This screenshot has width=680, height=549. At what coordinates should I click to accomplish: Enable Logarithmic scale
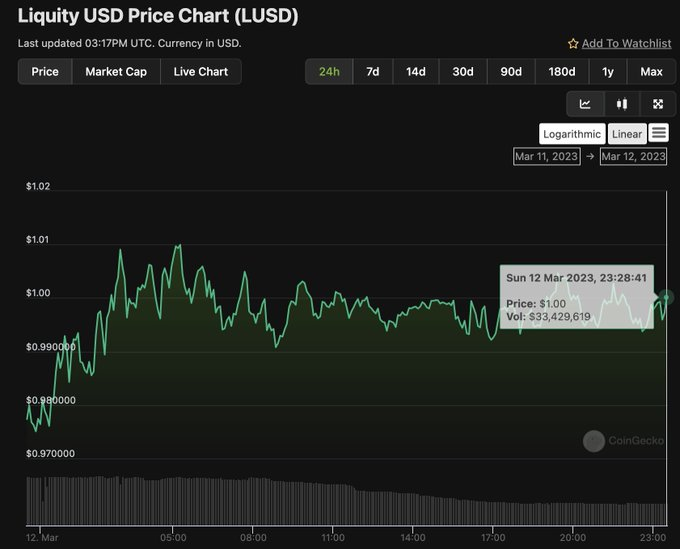(572, 134)
